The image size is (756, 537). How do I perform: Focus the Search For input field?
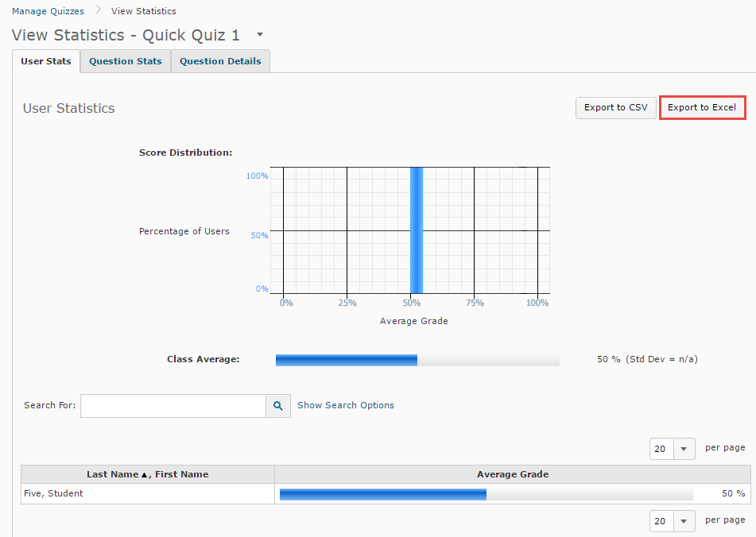click(173, 406)
